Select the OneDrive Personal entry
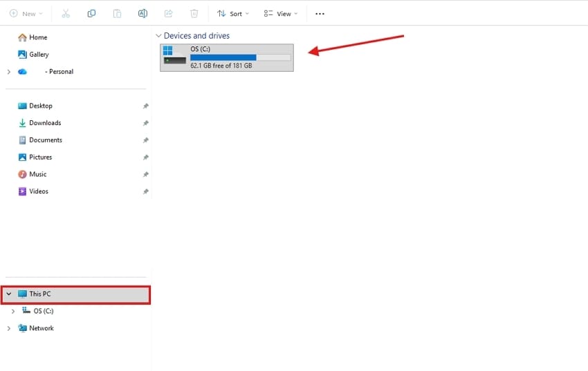The image size is (588, 371). click(x=46, y=71)
